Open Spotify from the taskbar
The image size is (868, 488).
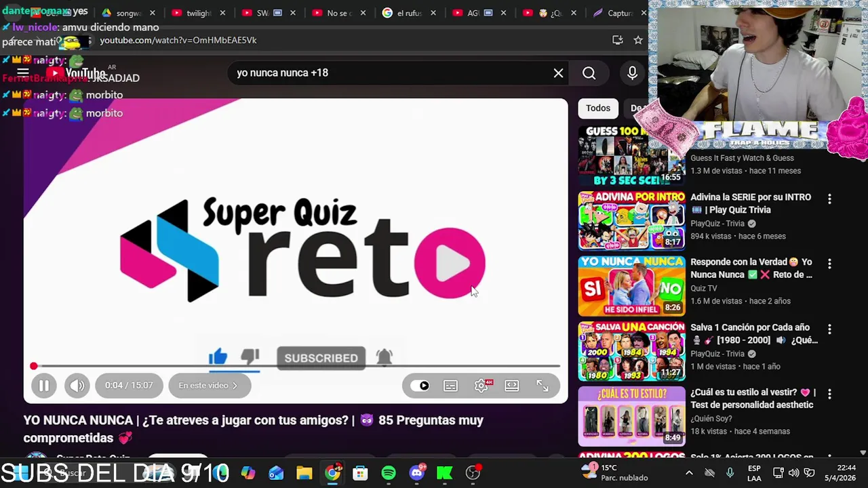coord(389,472)
